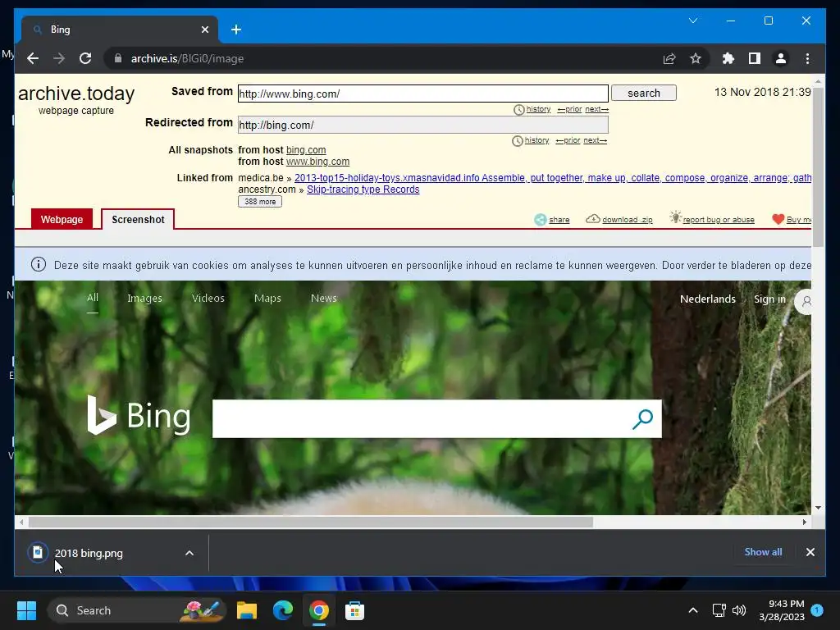Viewport: 840px width, 630px height.
Task: Click next link under Redirected from
Action: [596, 139]
